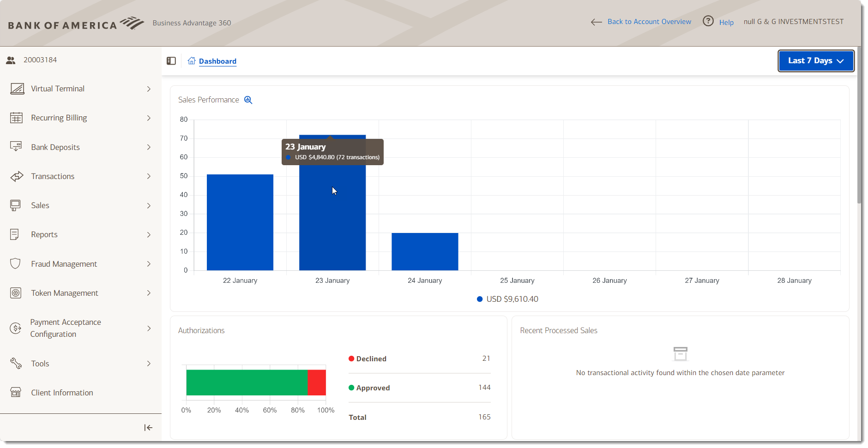Expand the Reports menu chevron

pos(149,234)
